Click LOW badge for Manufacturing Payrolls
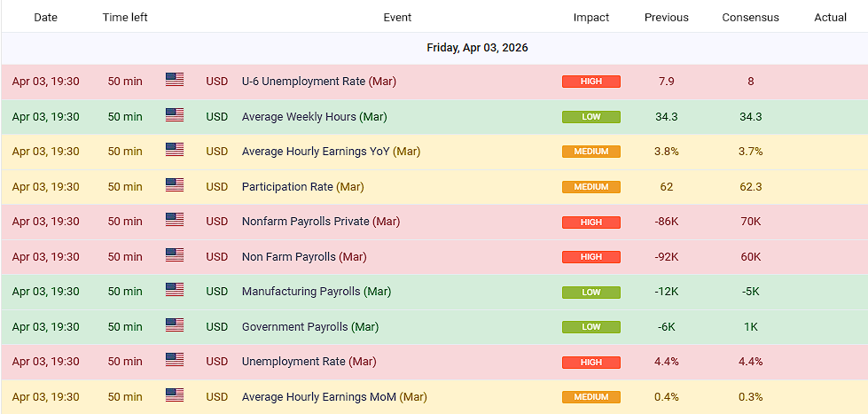 coord(591,292)
